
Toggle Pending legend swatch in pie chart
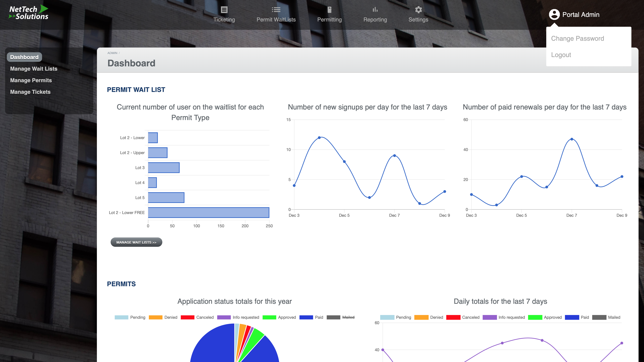121,317
